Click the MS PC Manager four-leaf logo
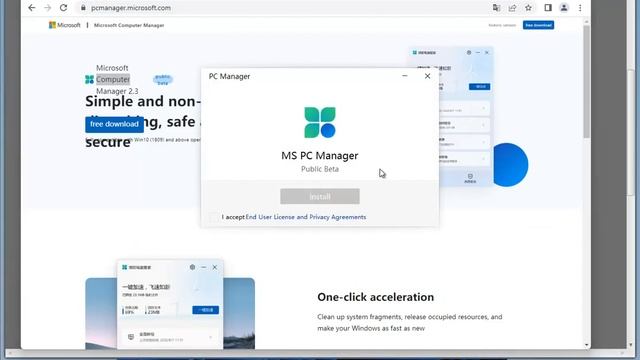 320,122
